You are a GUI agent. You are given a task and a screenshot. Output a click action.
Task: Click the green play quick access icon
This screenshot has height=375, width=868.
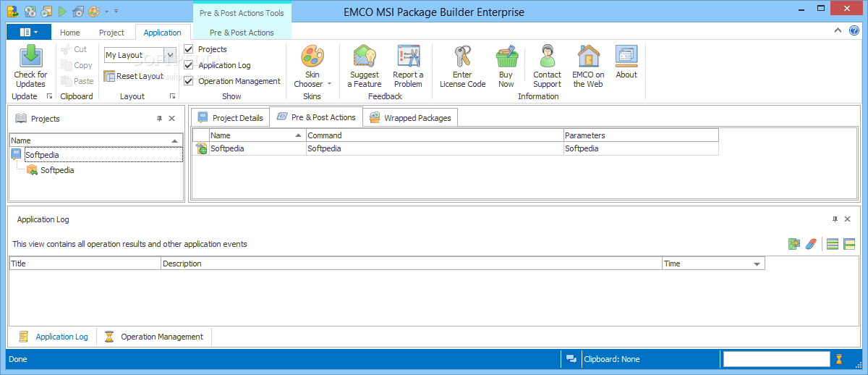pos(63,12)
